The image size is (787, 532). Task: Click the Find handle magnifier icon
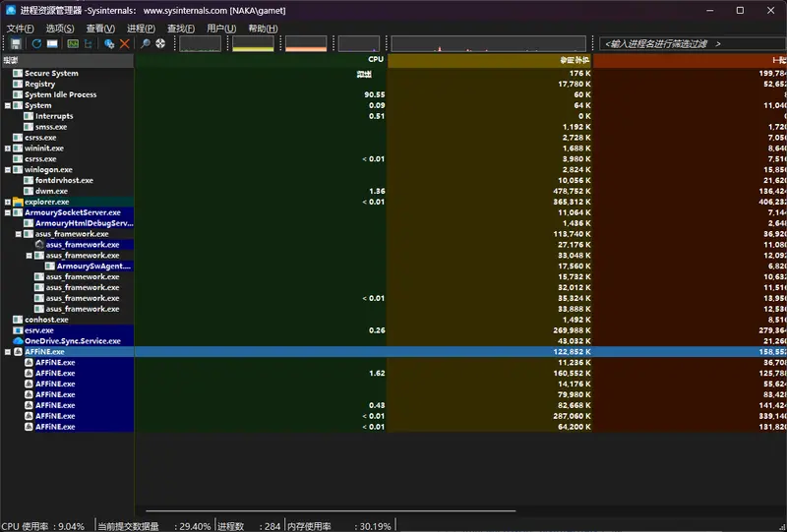point(146,44)
